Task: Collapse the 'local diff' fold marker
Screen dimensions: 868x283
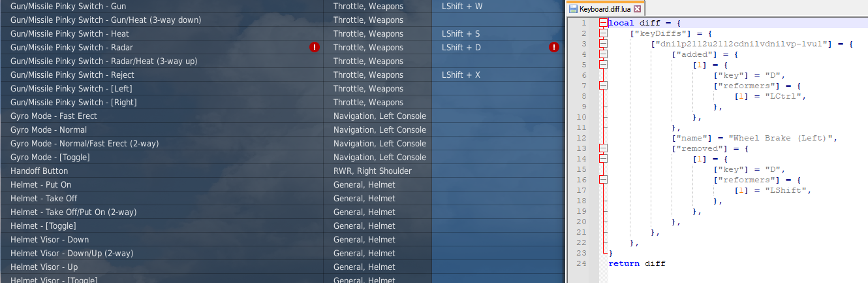Action: point(602,23)
